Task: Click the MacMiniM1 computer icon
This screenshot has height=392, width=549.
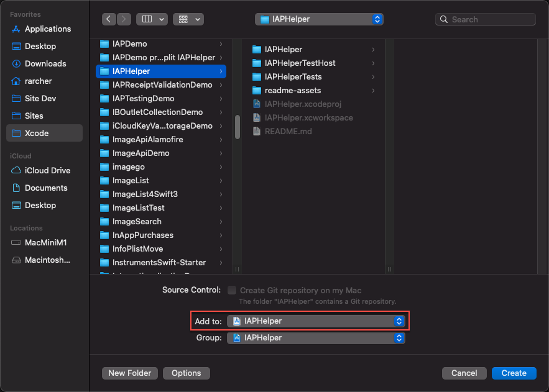Action: [x=16, y=243]
